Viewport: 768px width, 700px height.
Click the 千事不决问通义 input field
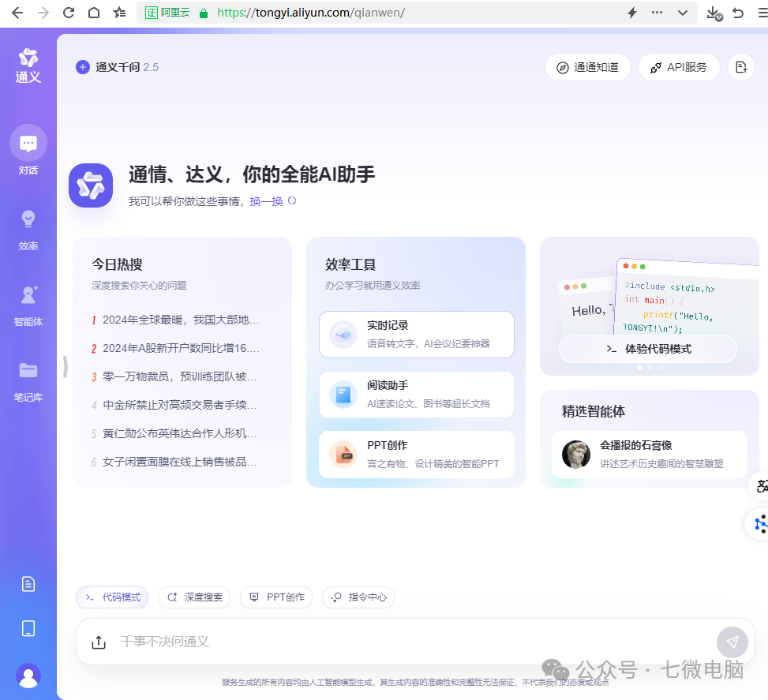pos(395,642)
